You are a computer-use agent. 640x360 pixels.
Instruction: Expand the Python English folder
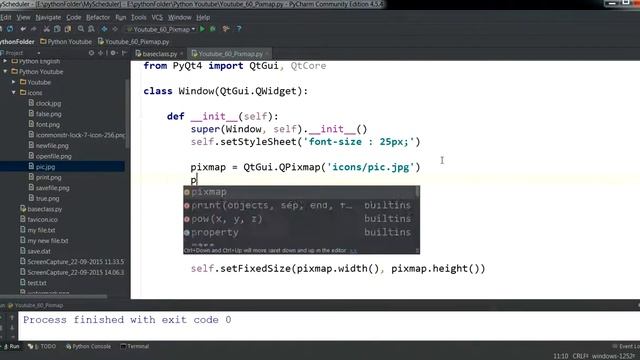click(5, 61)
